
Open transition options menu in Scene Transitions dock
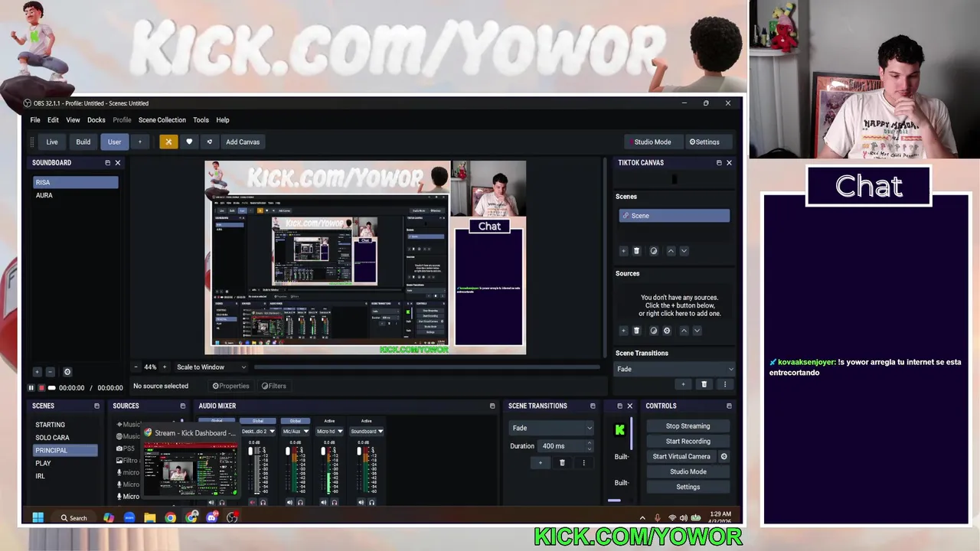coord(583,463)
